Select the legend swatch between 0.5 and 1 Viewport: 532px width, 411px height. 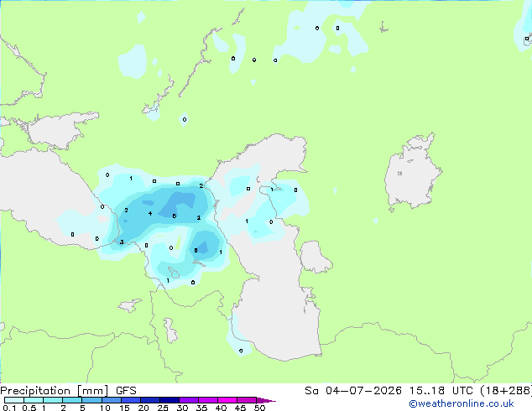[34, 400]
